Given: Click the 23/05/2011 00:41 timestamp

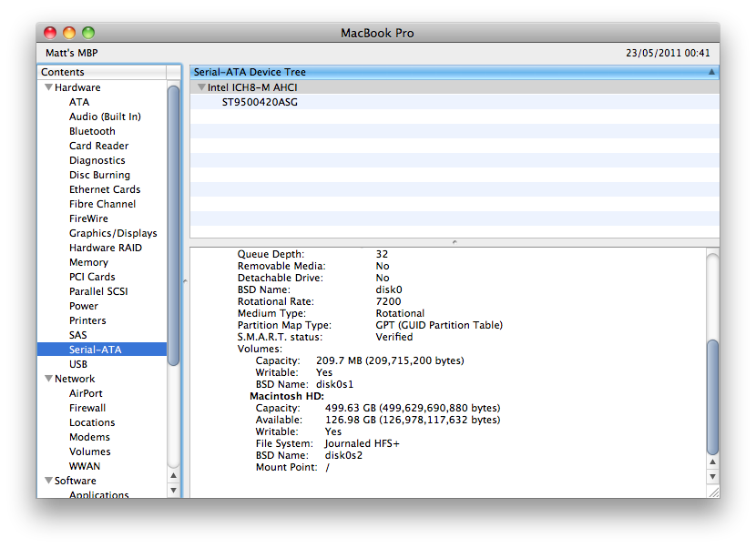Looking at the screenshot, I should (x=668, y=53).
